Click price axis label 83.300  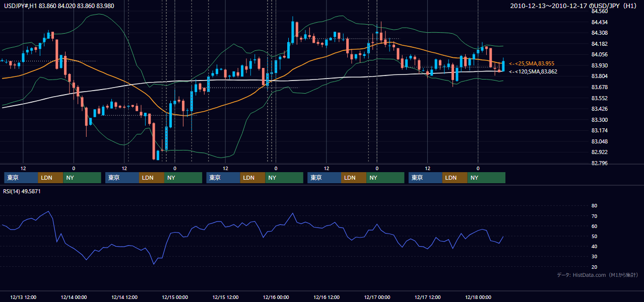[600, 120]
